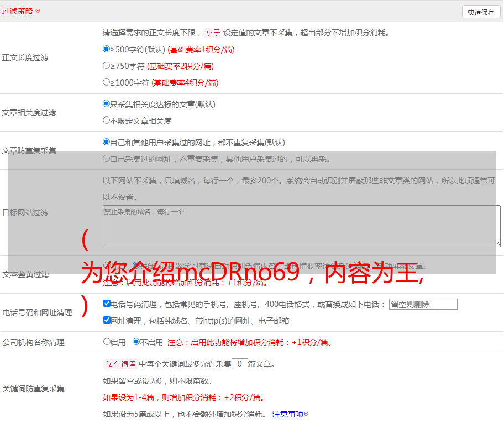Screen dimensions: 504x424
Task: Collapse the 过滤策略 section header
Action: coord(21,11)
